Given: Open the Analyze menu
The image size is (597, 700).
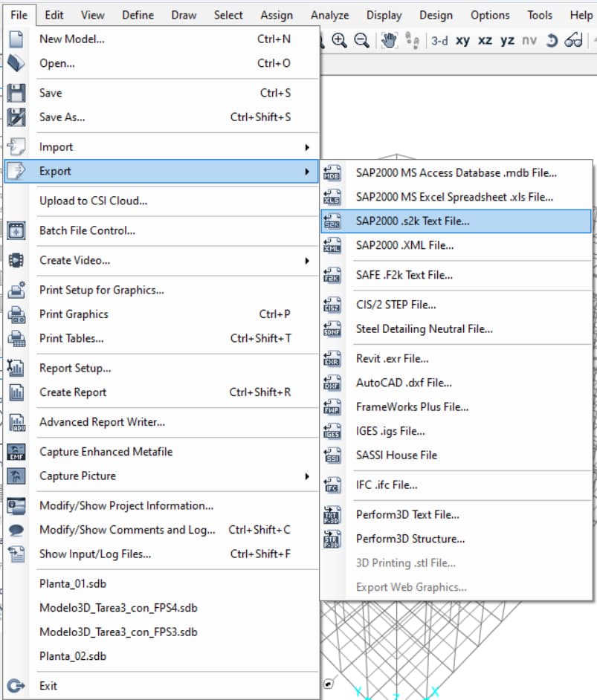Looking at the screenshot, I should 329,15.
